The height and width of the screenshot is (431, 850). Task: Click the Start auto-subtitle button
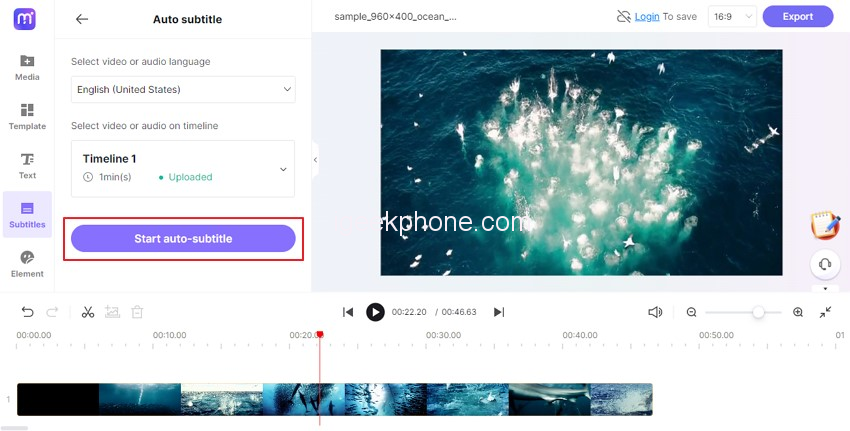coord(183,239)
